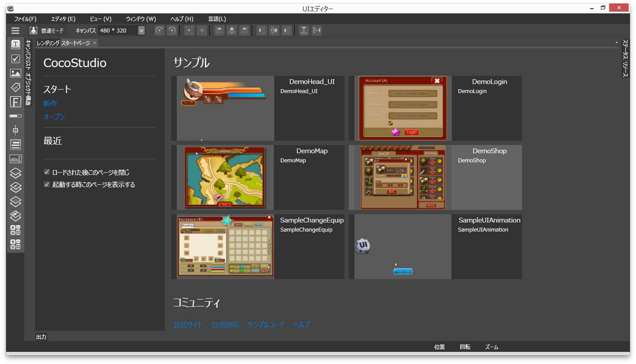Viewport: 636px width, 364px height.
Task: Disable 起動する時このページを表示する
Action: [x=47, y=184]
